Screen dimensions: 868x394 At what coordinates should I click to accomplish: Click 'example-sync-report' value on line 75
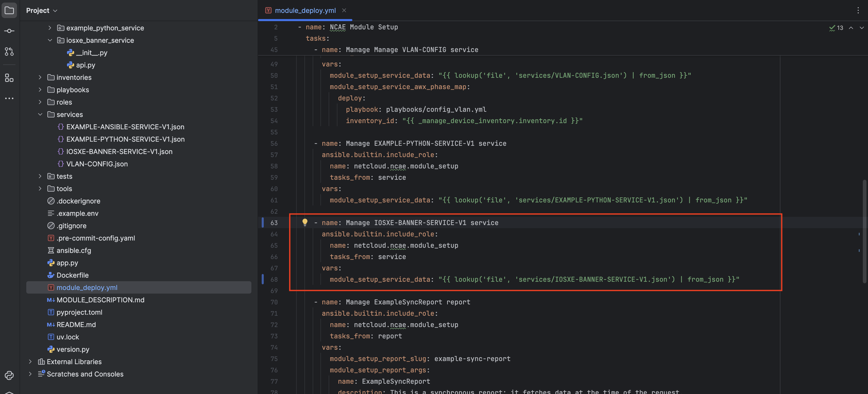click(472, 359)
